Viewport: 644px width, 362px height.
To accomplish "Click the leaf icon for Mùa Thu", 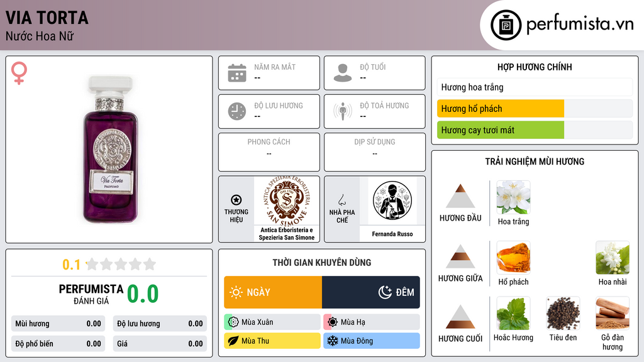I will pyautogui.click(x=233, y=341).
